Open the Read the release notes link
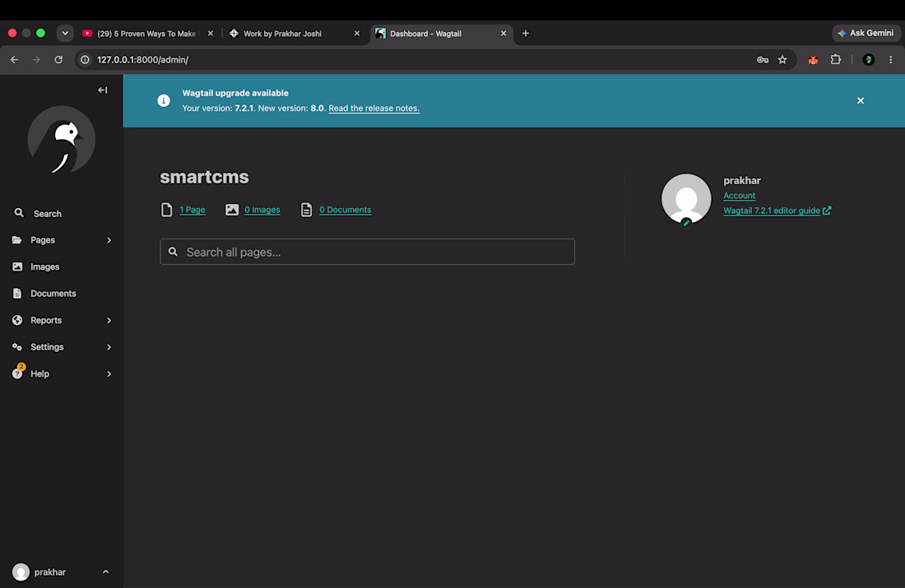Screen dimensions: 905x588 point(374,108)
